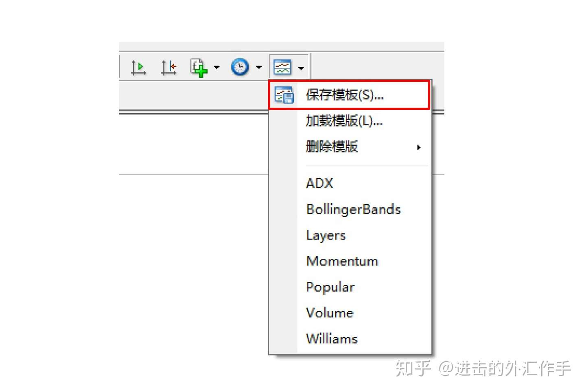Expand the indicators list dropdown arrow
The width and height of the screenshot is (586, 392).
click(216, 68)
